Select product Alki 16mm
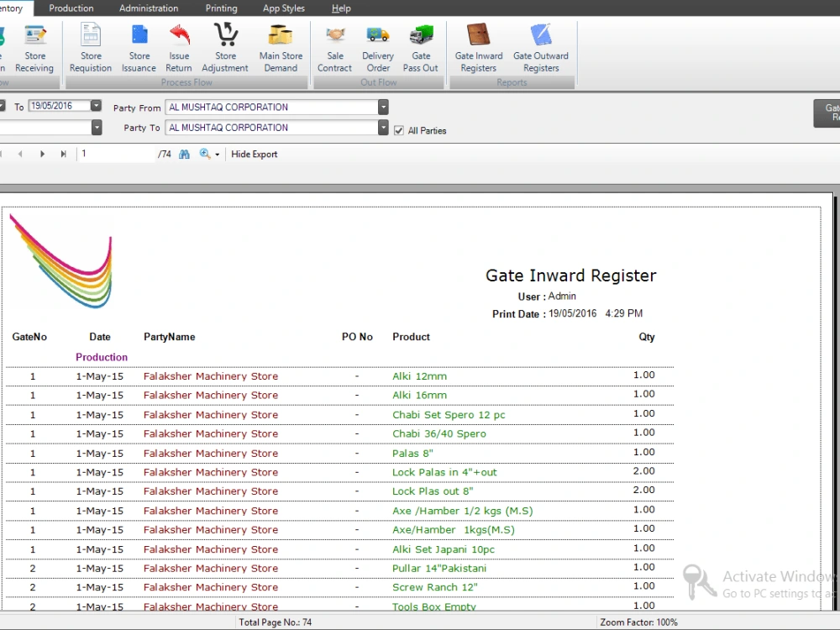840x630 pixels. coord(419,396)
